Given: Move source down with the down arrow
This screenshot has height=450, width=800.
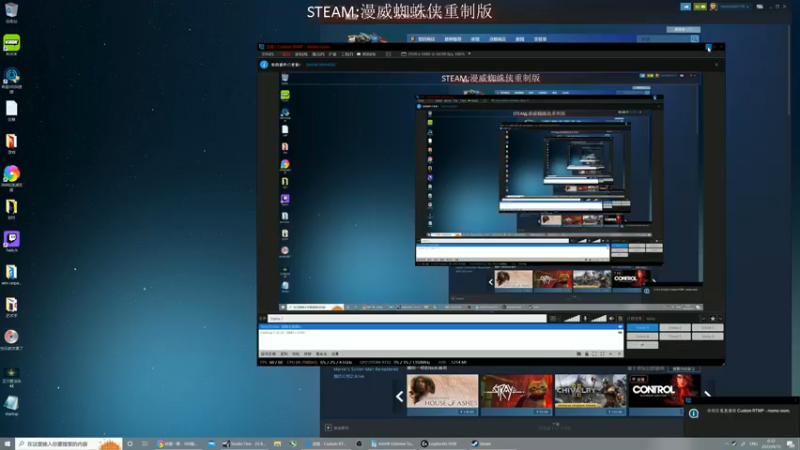Looking at the screenshot, I should (619, 354).
